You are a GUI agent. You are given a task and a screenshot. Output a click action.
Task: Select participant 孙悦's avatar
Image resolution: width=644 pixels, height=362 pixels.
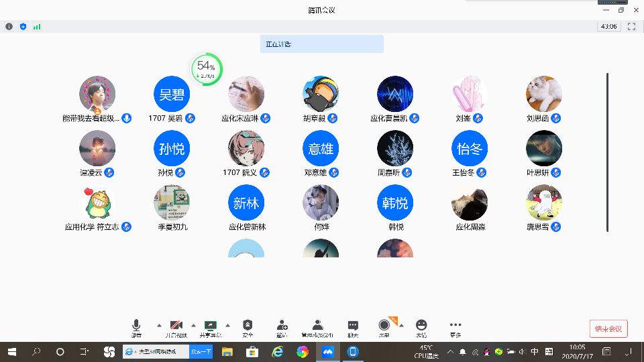click(172, 148)
